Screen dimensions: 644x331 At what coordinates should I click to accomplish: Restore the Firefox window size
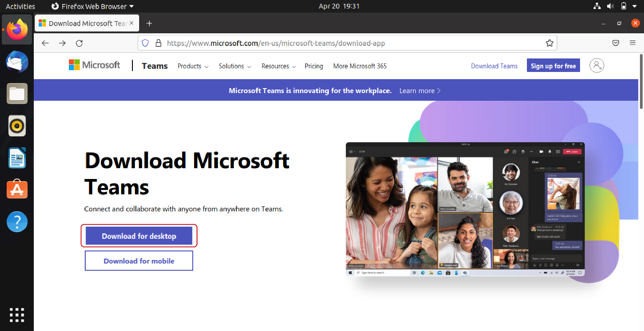619,23
